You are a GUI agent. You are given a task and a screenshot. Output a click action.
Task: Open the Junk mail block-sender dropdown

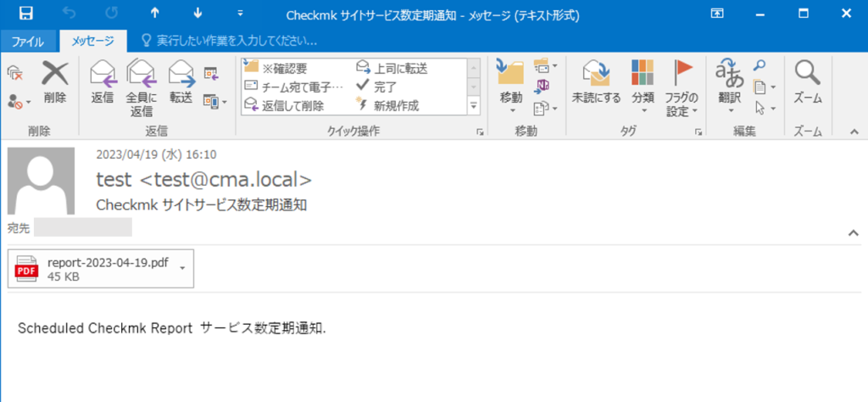pyautogui.click(x=20, y=103)
